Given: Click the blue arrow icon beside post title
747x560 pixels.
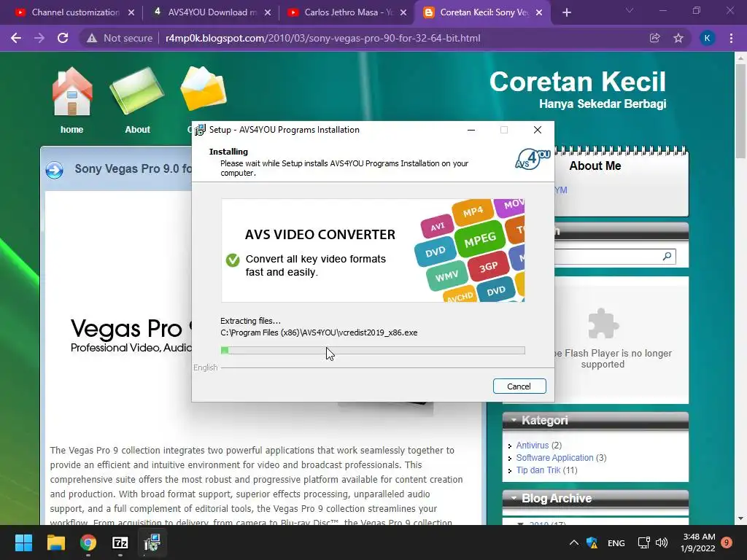Looking at the screenshot, I should point(54,169).
